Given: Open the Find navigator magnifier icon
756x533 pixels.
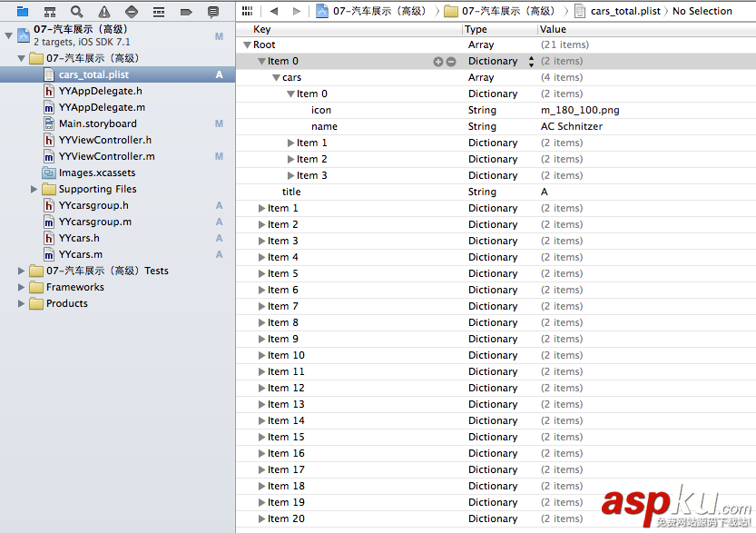Looking at the screenshot, I should (x=76, y=11).
